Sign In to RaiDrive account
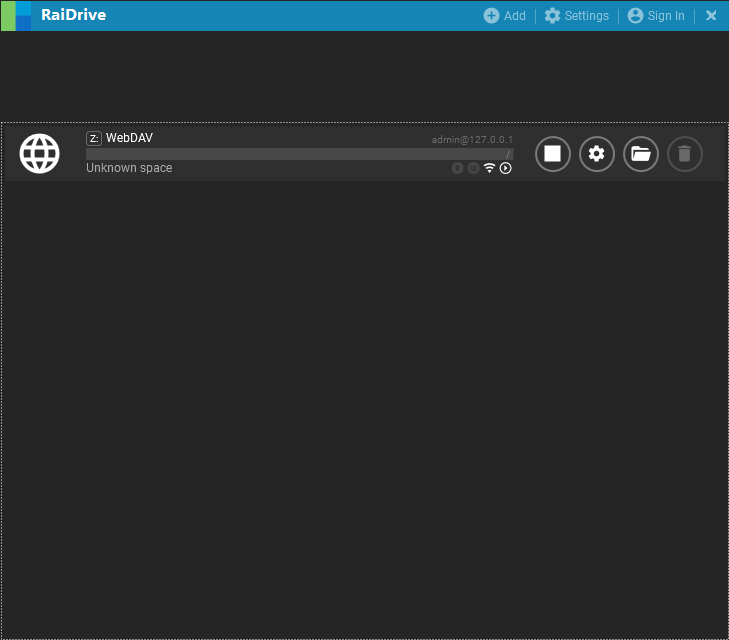 (x=656, y=16)
